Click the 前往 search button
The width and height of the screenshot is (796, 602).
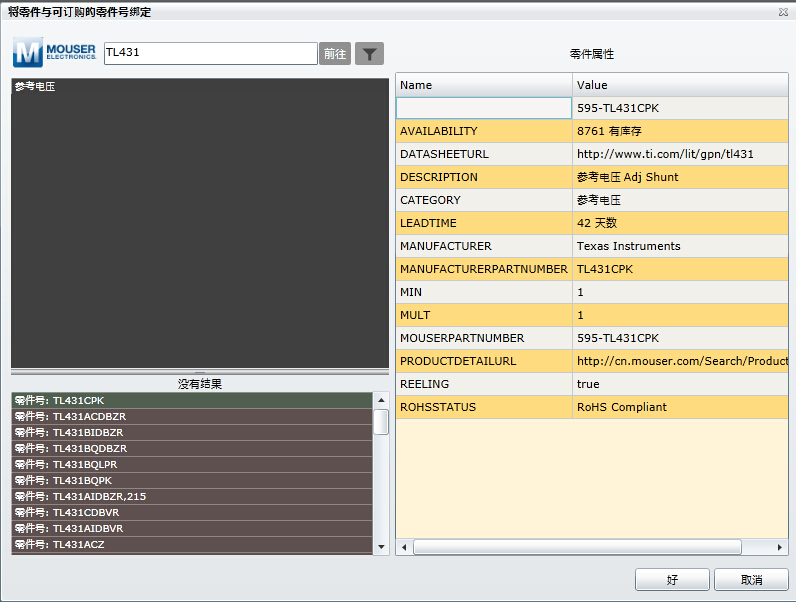[335, 53]
